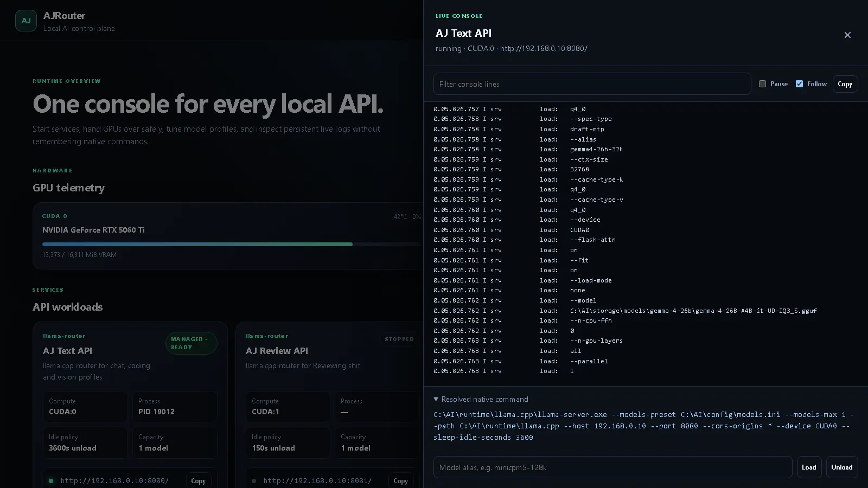Copy the AJ Review API URL
This screenshot has height=488, width=868.
point(400,480)
